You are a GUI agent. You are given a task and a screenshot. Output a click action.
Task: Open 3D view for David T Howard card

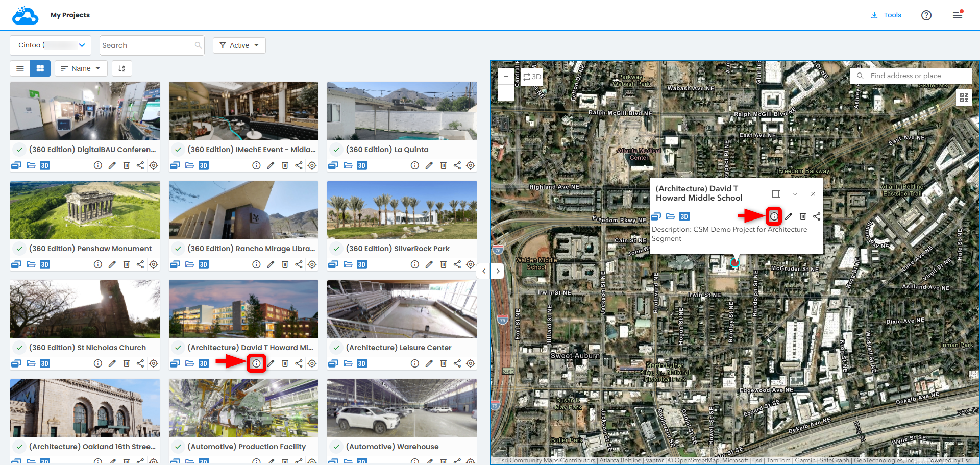[204, 363]
